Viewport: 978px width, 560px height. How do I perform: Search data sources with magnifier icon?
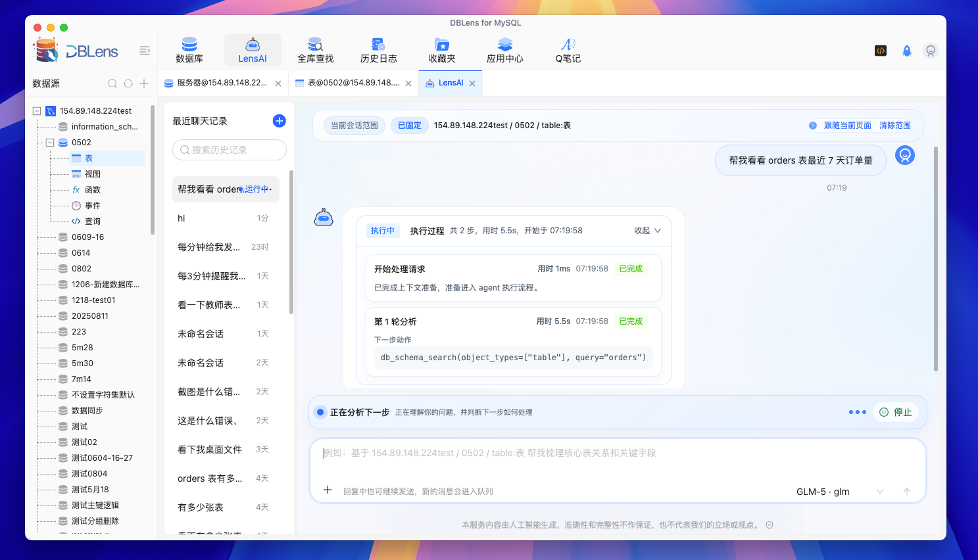[112, 83]
